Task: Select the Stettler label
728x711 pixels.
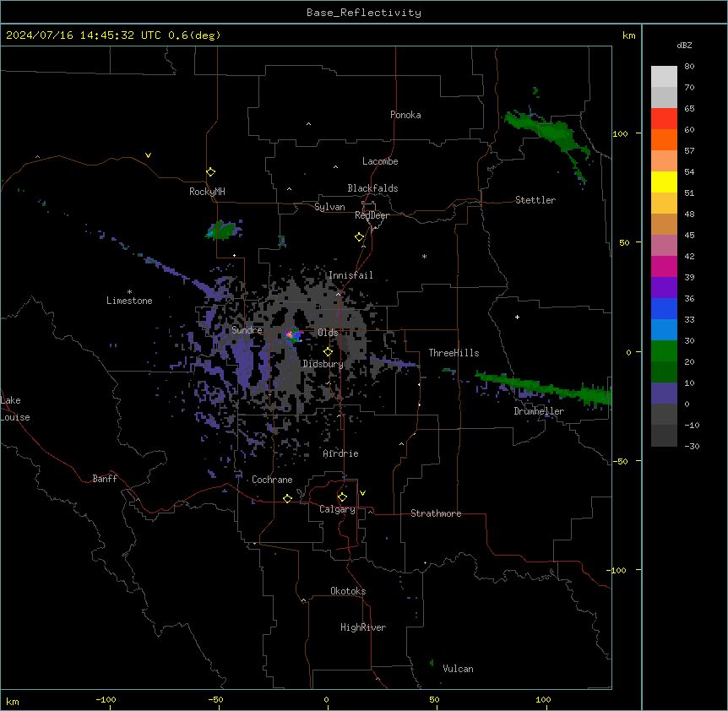Action: (x=535, y=200)
